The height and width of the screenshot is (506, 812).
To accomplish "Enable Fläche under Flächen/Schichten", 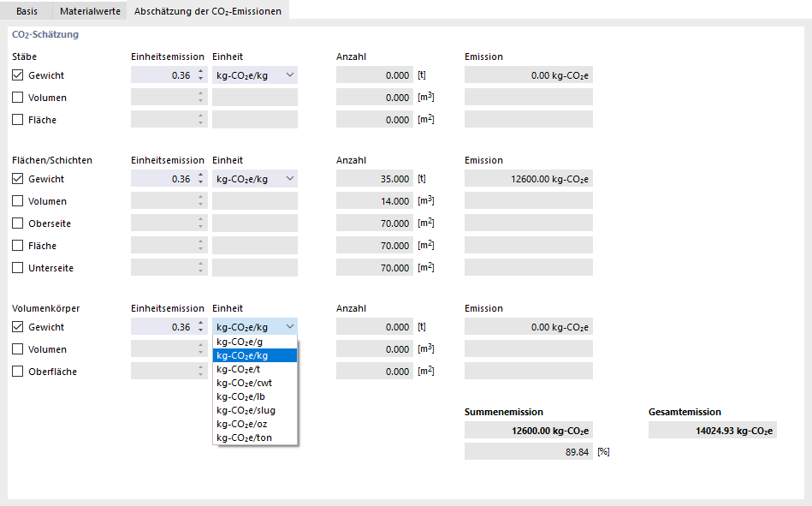I will (x=18, y=246).
